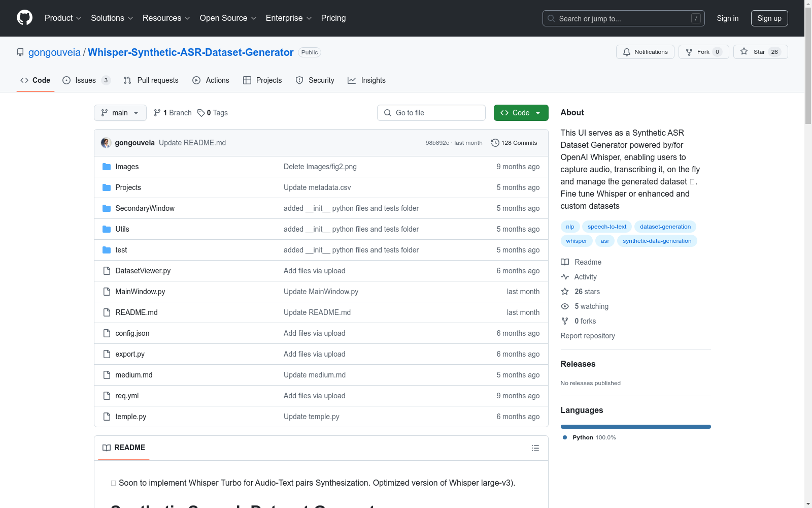
Task: Click Report repository link
Action: (588, 336)
